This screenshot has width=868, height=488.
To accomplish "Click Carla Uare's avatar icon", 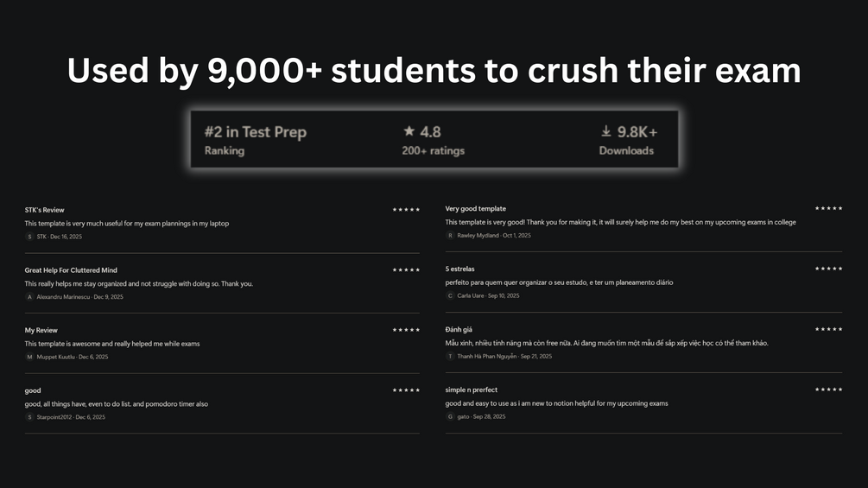I will tap(450, 296).
